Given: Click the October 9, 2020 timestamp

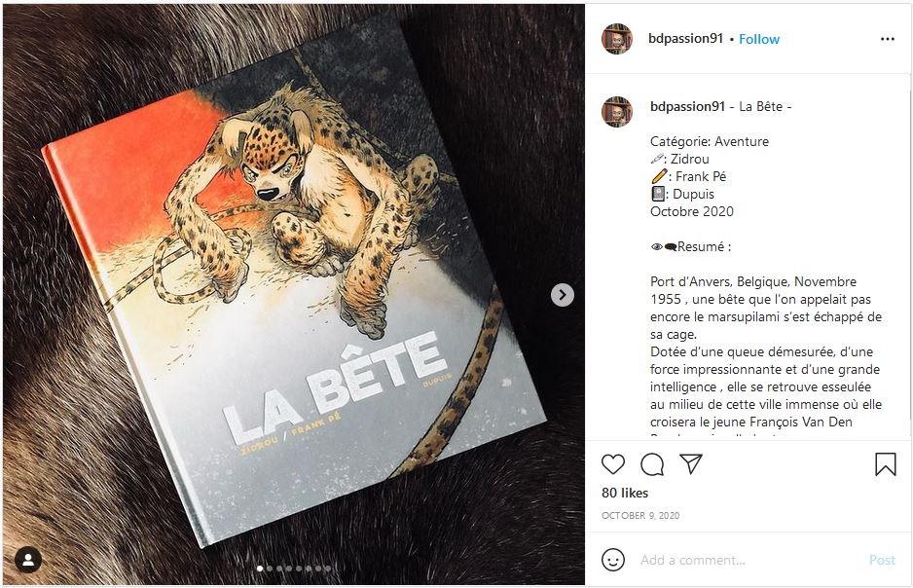Looking at the screenshot, I should tap(640, 515).
